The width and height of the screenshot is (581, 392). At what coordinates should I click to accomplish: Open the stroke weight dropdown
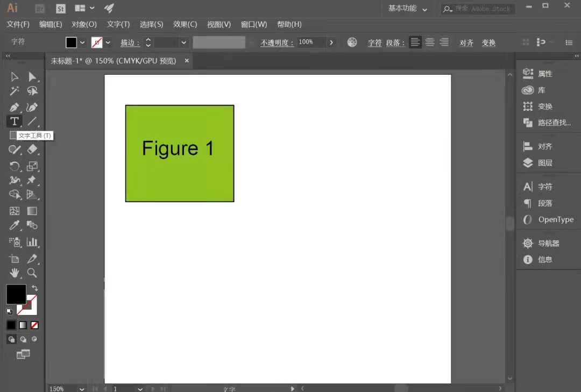(x=184, y=42)
